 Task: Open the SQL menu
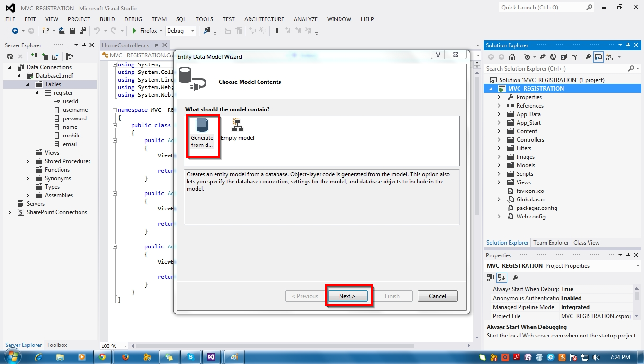(180, 19)
